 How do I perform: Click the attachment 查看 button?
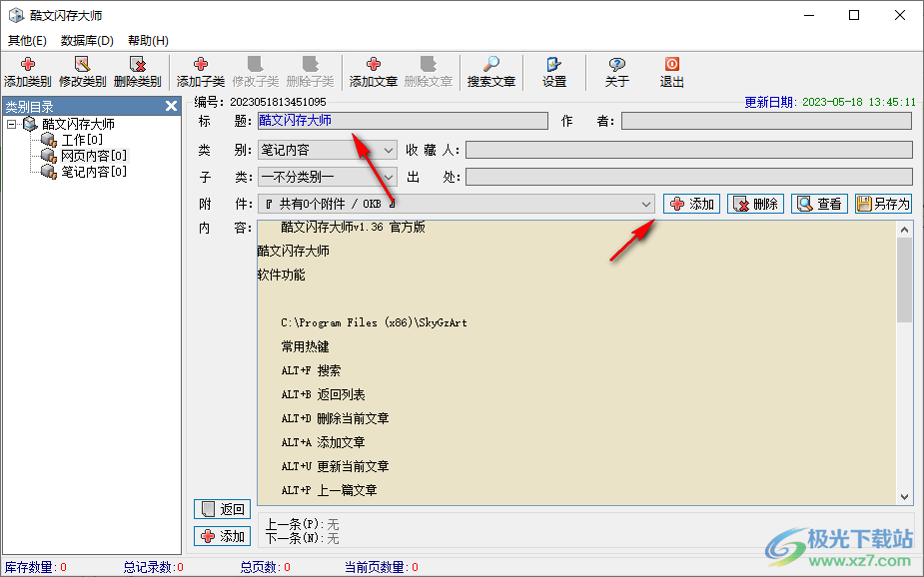click(x=819, y=204)
